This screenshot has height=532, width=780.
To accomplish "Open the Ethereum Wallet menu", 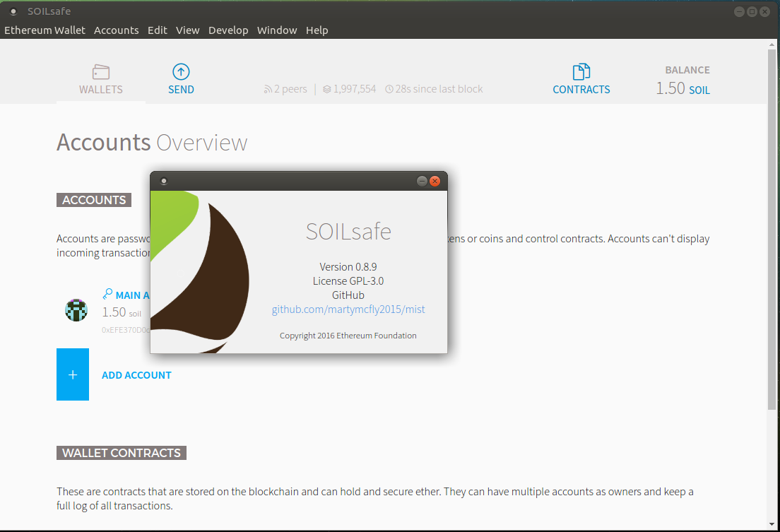I will [x=45, y=30].
